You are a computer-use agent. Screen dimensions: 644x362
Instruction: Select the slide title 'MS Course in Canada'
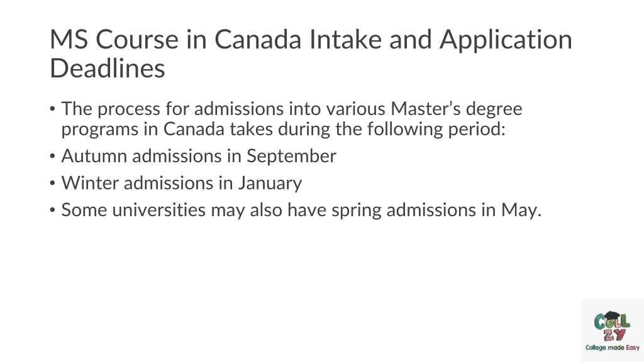(x=176, y=40)
